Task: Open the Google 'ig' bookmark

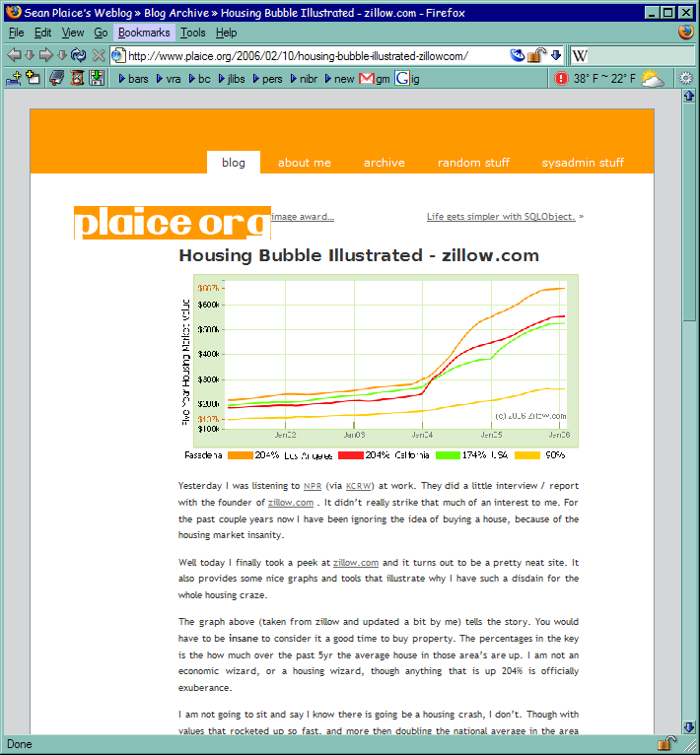Action: pos(407,79)
